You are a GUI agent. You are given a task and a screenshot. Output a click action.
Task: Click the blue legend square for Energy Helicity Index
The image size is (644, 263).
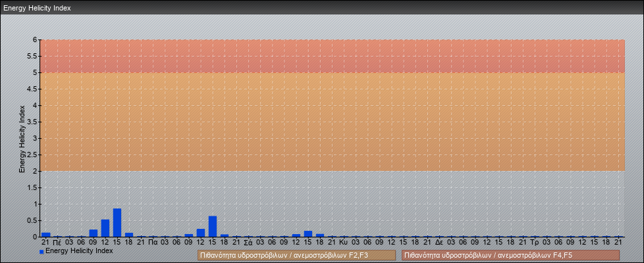41,252
